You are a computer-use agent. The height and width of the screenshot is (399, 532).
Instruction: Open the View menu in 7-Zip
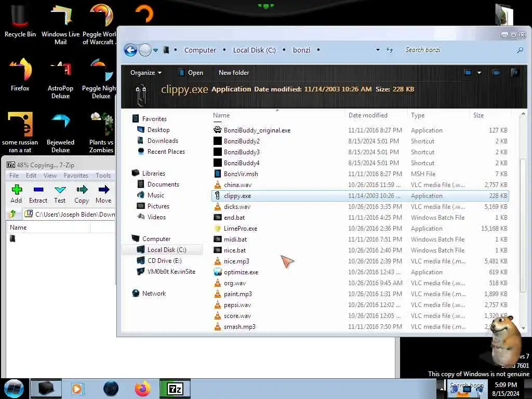(x=50, y=176)
